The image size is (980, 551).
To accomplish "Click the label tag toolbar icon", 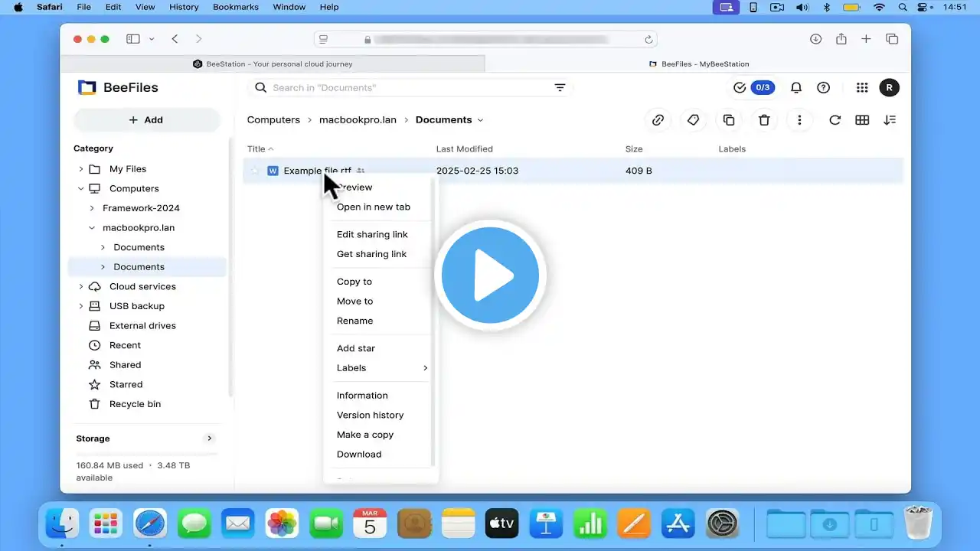I will pyautogui.click(x=693, y=120).
